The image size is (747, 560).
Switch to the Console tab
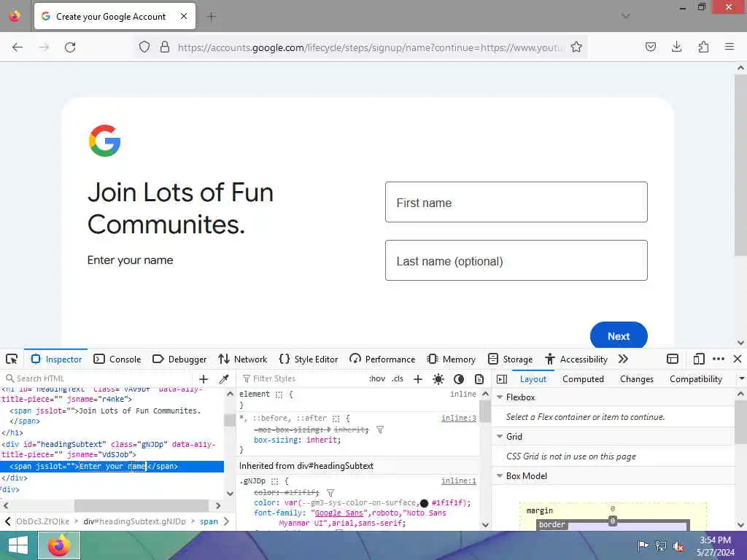tap(117, 359)
